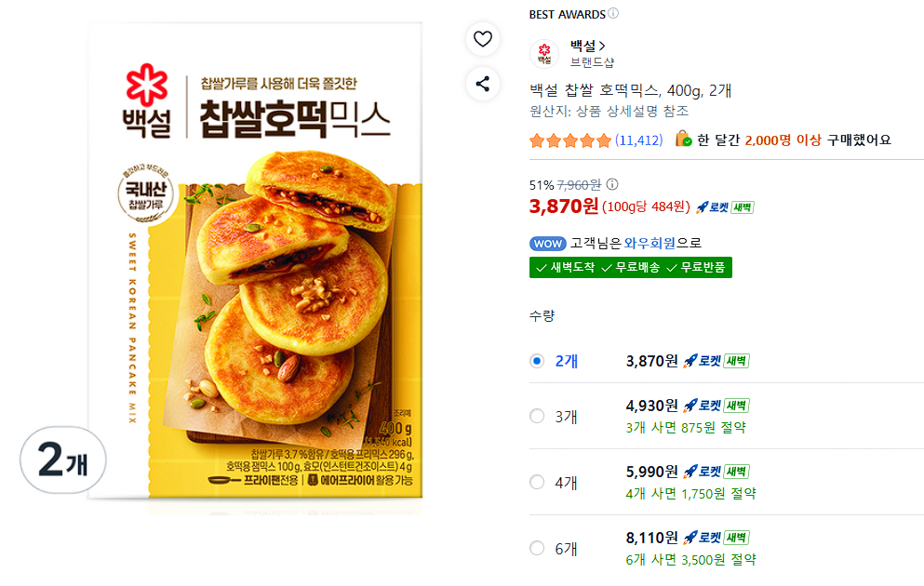Share the product using the share icon
This screenshot has height=586, width=924.
pyautogui.click(x=483, y=83)
